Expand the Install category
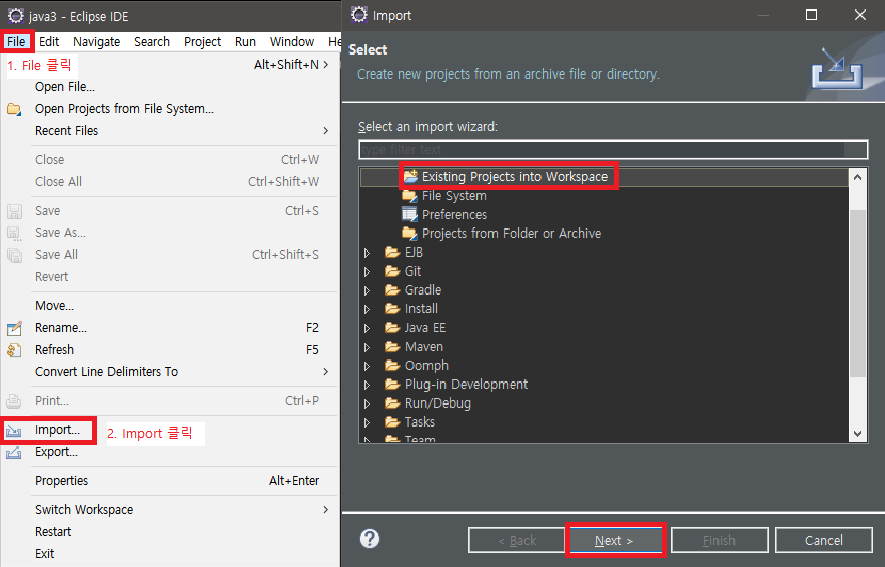885x567 pixels. pos(367,309)
